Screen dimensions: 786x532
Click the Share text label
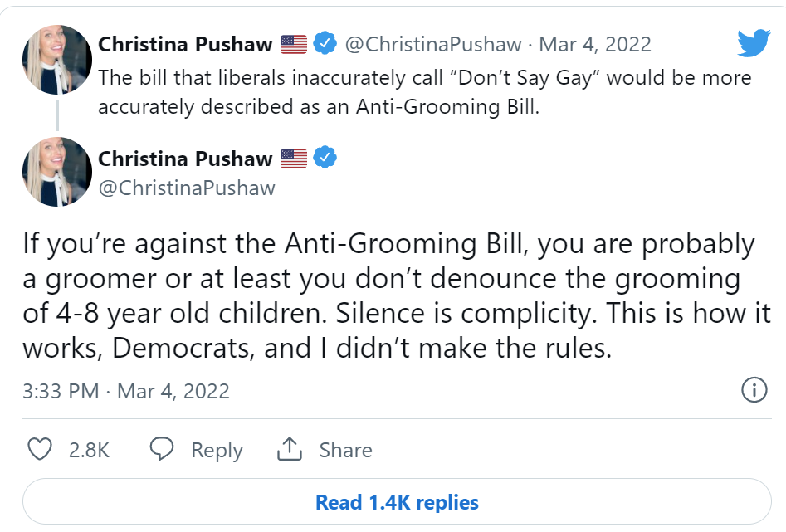[345, 450]
